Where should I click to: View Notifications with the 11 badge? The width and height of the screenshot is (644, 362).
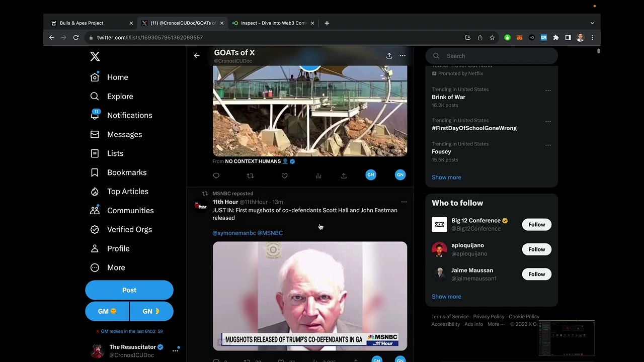click(x=121, y=115)
